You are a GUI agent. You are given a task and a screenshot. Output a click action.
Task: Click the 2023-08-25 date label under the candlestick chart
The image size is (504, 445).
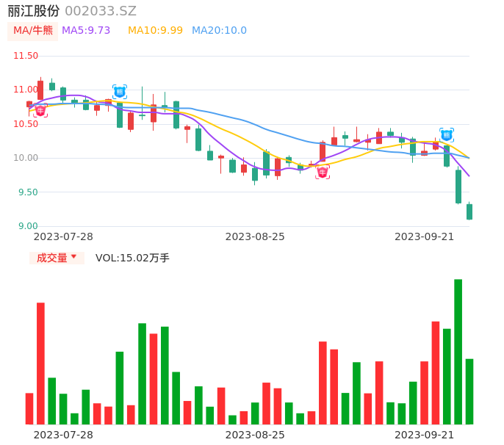(x=255, y=236)
